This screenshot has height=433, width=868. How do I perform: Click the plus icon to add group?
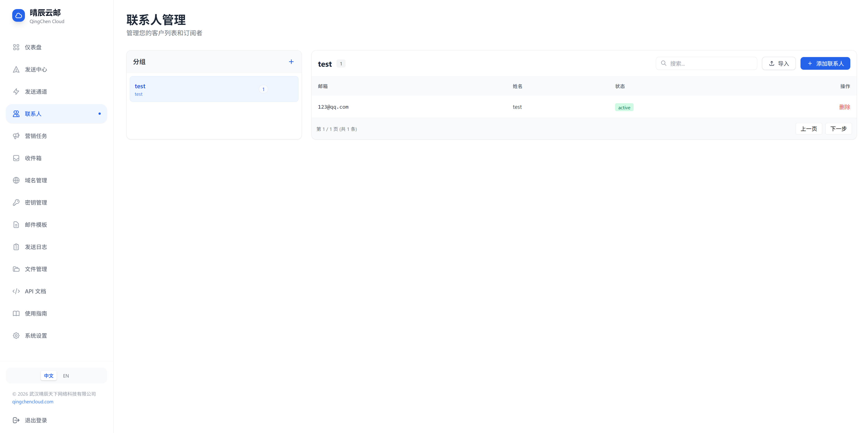[x=291, y=62]
